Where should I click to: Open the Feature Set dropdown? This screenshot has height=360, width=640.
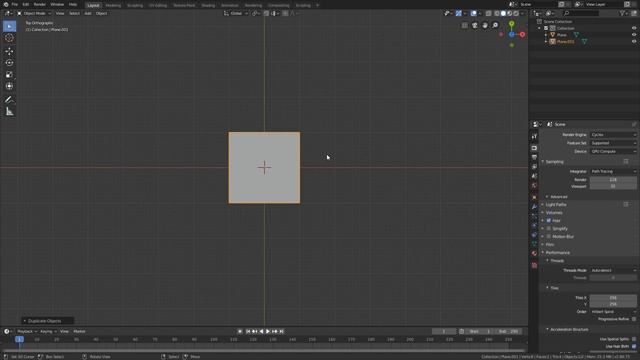(x=613, y=143)
